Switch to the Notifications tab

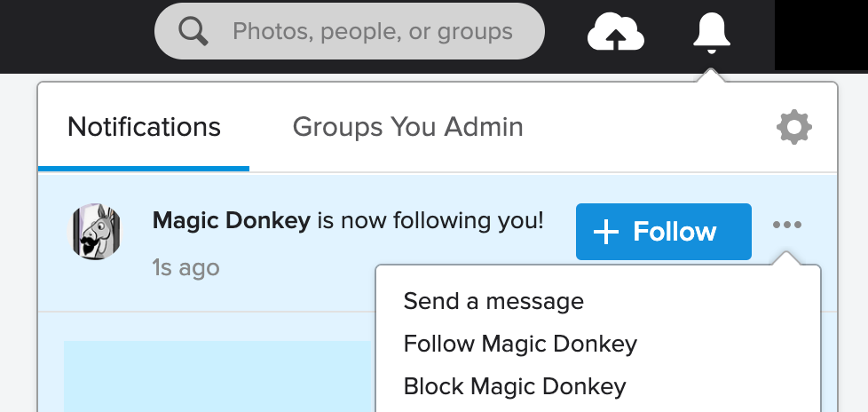144,127
